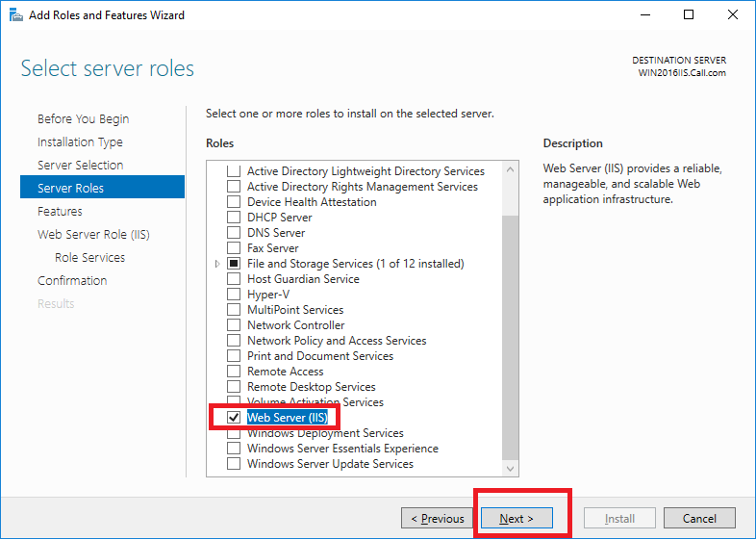Select the Hyper-V role label
This screenshot has height=540, width=756.
click(x=268, y=295)
